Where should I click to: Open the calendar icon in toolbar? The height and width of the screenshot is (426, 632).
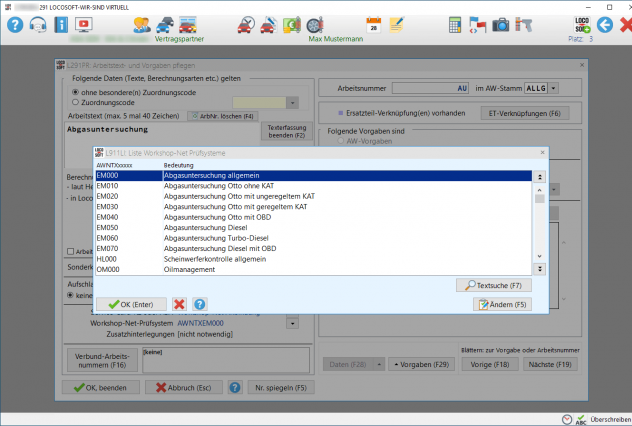[x=374, y=24]
